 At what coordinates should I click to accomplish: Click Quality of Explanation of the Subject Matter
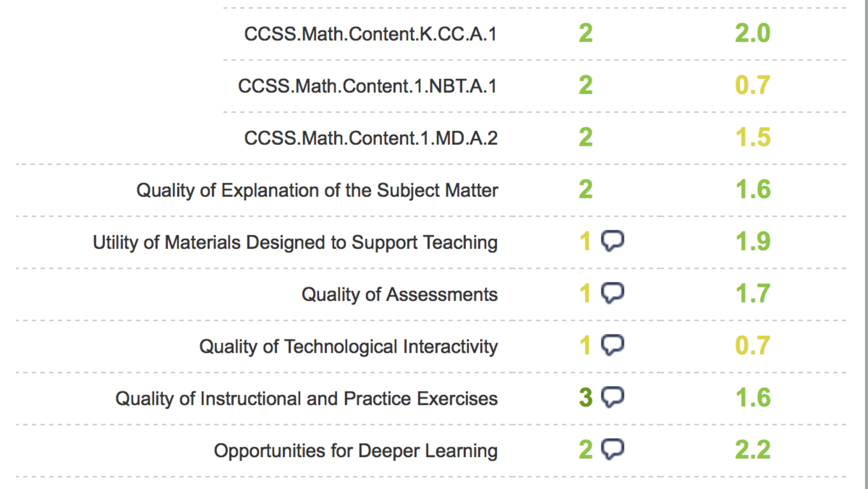[317, 190]
